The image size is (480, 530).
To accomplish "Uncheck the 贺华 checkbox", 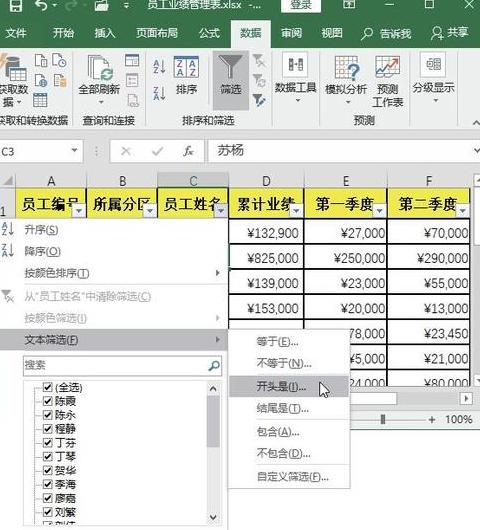I will [48, 470].
